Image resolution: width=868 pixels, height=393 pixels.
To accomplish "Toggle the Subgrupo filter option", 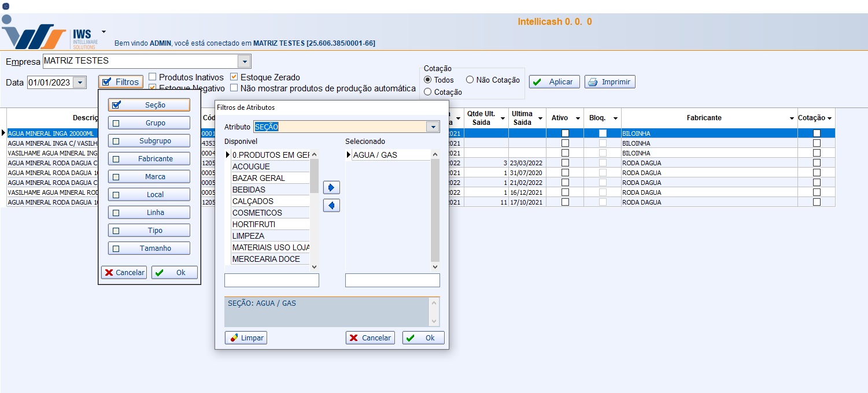I will tap(149, 141).
